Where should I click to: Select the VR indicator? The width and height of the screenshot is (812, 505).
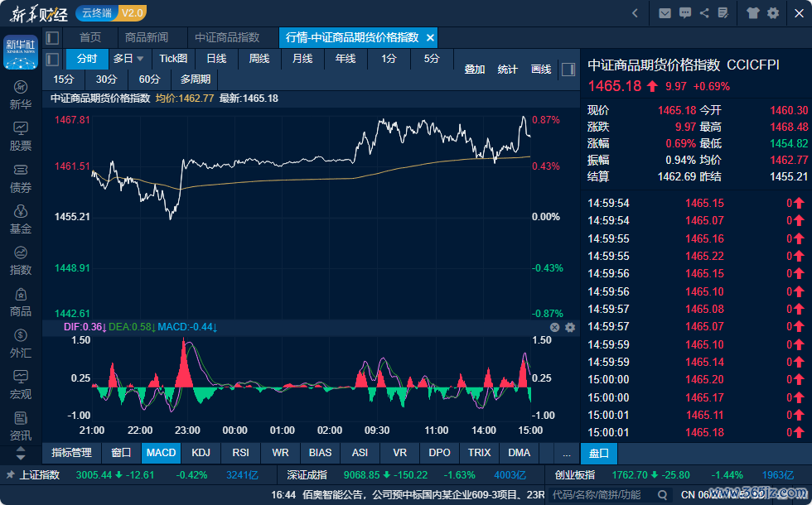(399, 453)
